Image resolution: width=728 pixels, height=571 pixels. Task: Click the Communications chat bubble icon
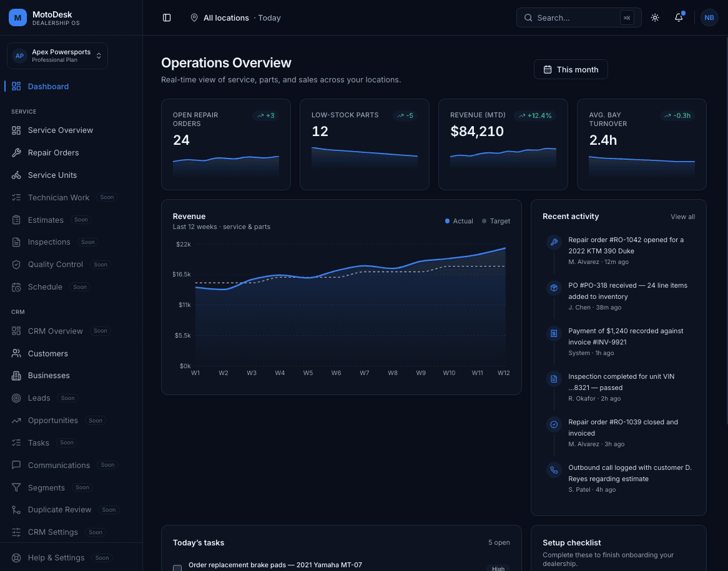click(16, 465)
